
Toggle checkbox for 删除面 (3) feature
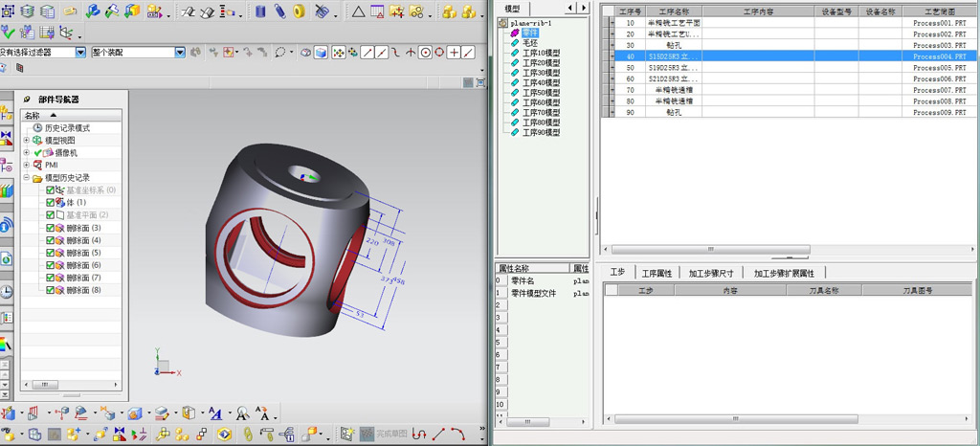pos(51,228)
